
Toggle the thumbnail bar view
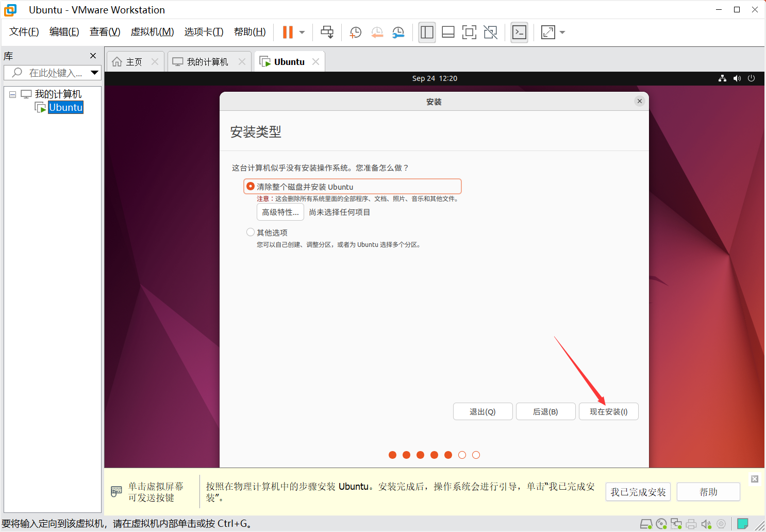tap(448, 32)
